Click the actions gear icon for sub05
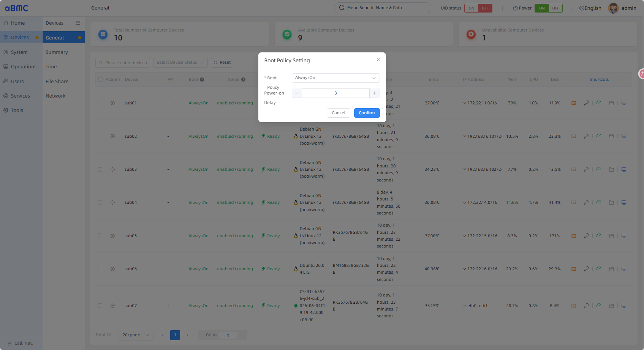 point(112,236)
